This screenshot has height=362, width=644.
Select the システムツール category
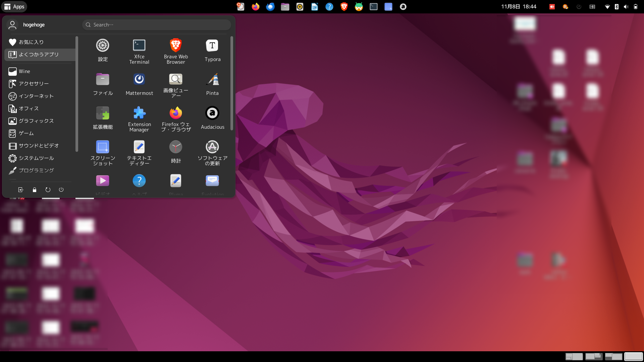pos(36,158)
